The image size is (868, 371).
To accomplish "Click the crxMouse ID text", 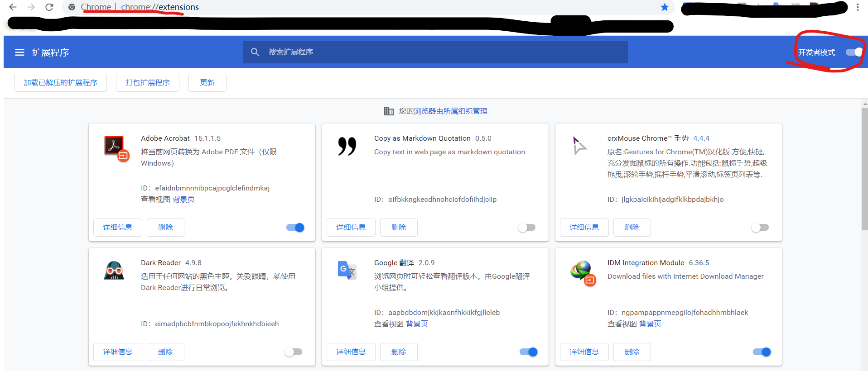I will point(665,200).
